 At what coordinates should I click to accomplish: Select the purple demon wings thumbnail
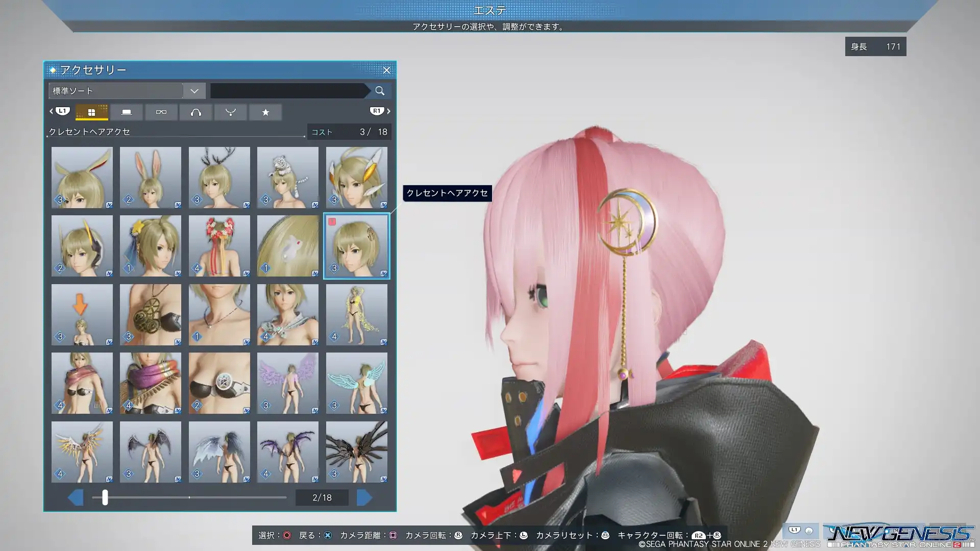pyautogui.click(x=288, y=452)
